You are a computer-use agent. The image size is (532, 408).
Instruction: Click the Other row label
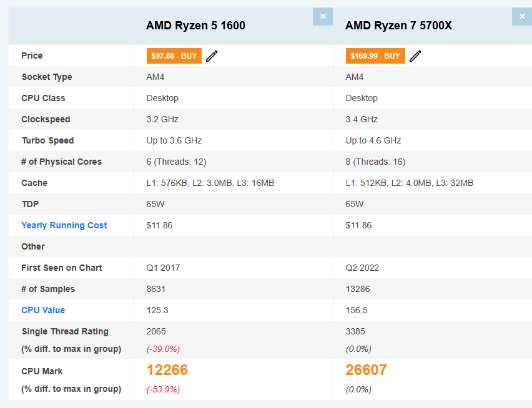(33, 246)
